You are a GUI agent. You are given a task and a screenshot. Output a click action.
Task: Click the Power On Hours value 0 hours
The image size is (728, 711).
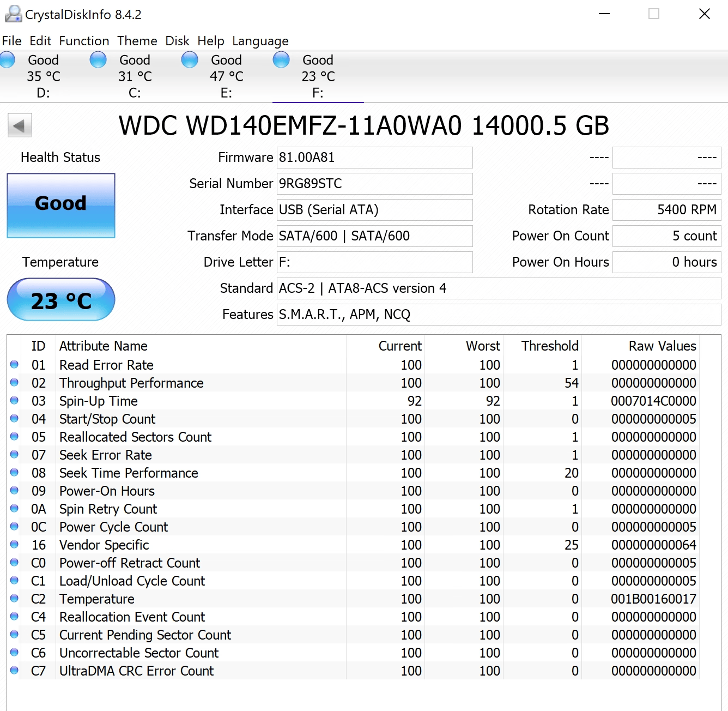(667, 262)
